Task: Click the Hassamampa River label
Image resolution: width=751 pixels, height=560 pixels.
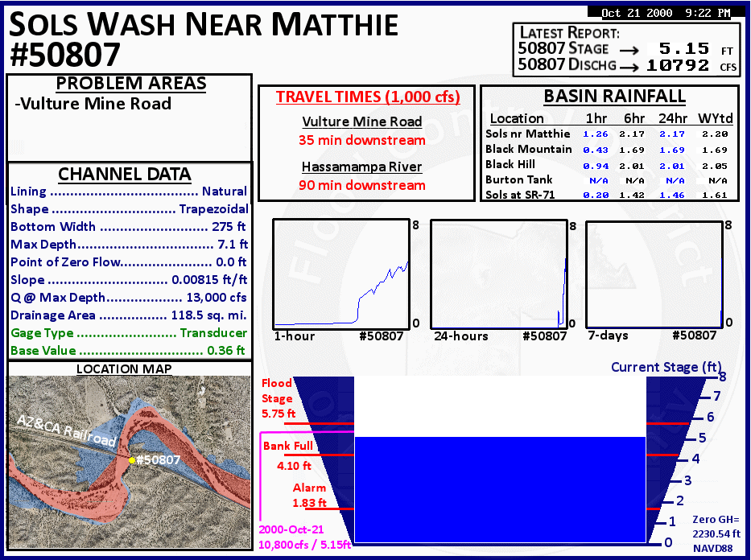Action: click(361, 167)
